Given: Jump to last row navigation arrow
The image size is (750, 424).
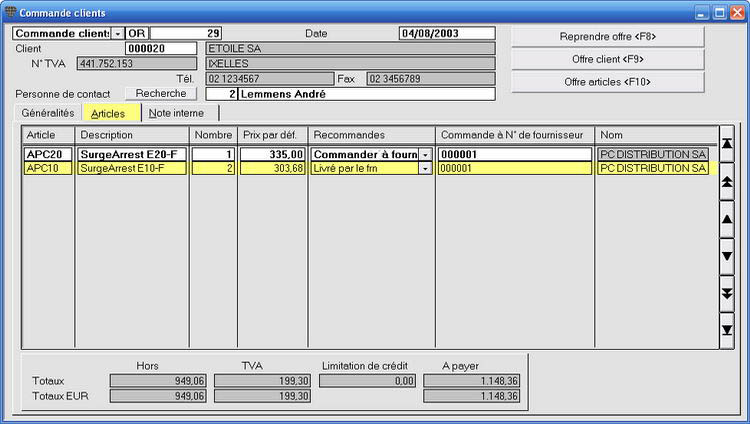Looking at the screenshot, I should [x=727, y=330].
